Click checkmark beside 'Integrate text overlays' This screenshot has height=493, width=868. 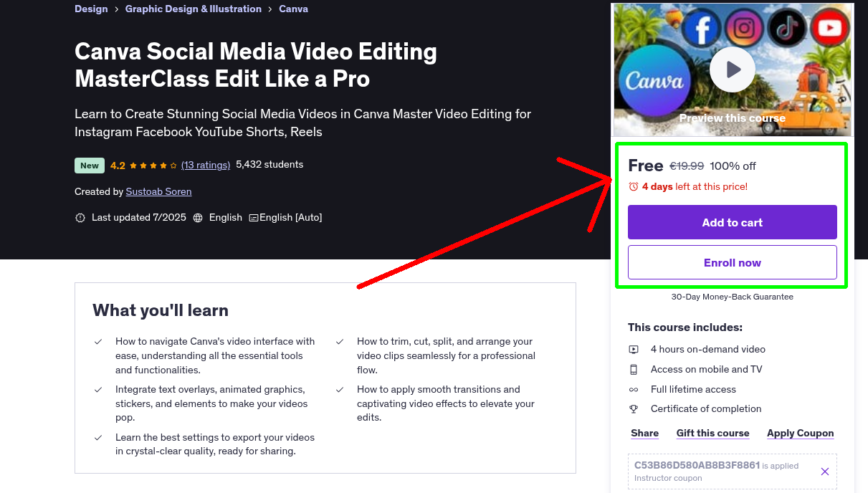(x=98, y=390)
